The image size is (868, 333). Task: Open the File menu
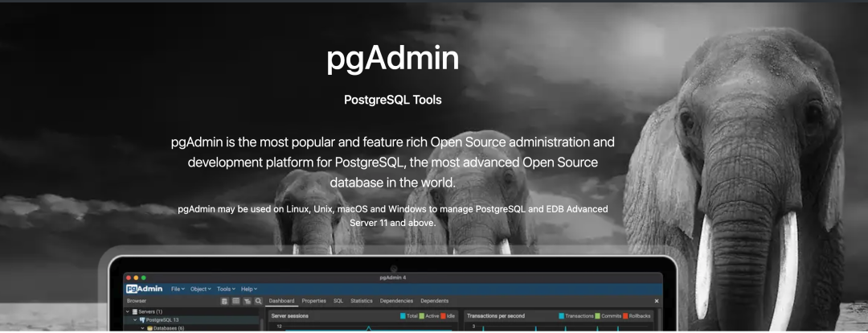click(178, 289)
